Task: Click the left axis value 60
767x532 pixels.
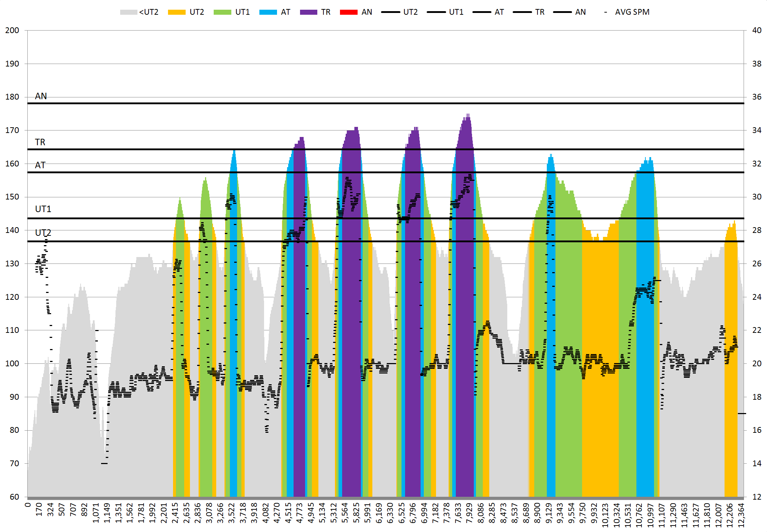Action: point(14,497)
